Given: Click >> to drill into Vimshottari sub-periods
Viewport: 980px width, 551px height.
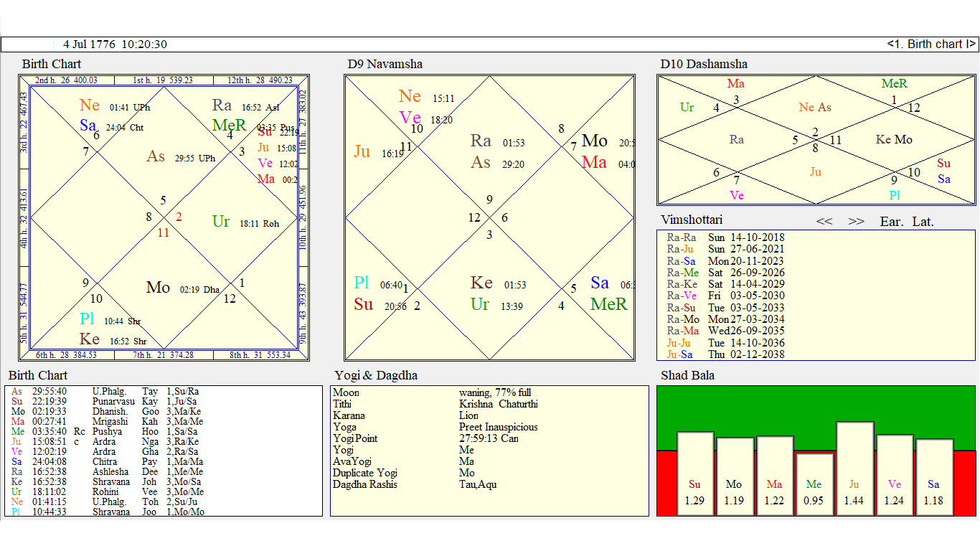Looking at the screenshot, I should point(856,222).
